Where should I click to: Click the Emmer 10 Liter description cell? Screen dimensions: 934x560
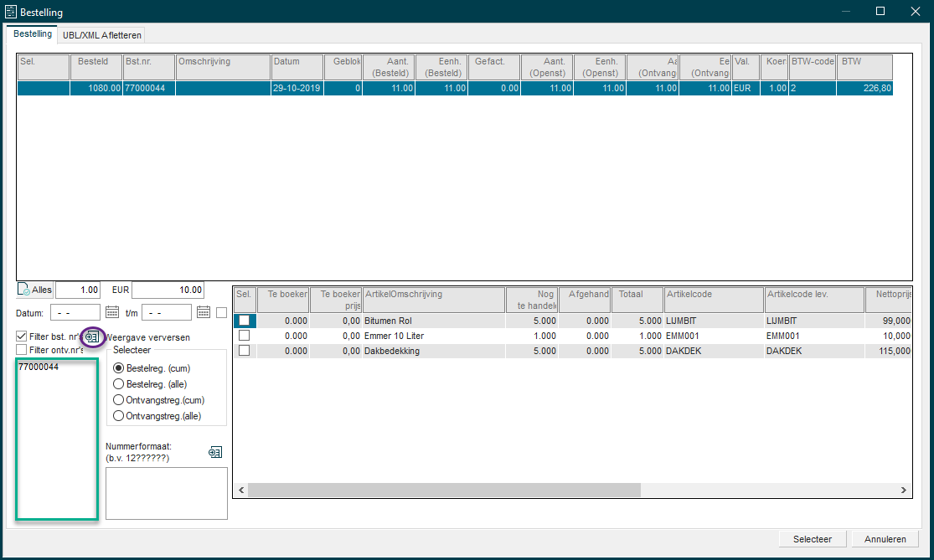(x=434, y=336)
